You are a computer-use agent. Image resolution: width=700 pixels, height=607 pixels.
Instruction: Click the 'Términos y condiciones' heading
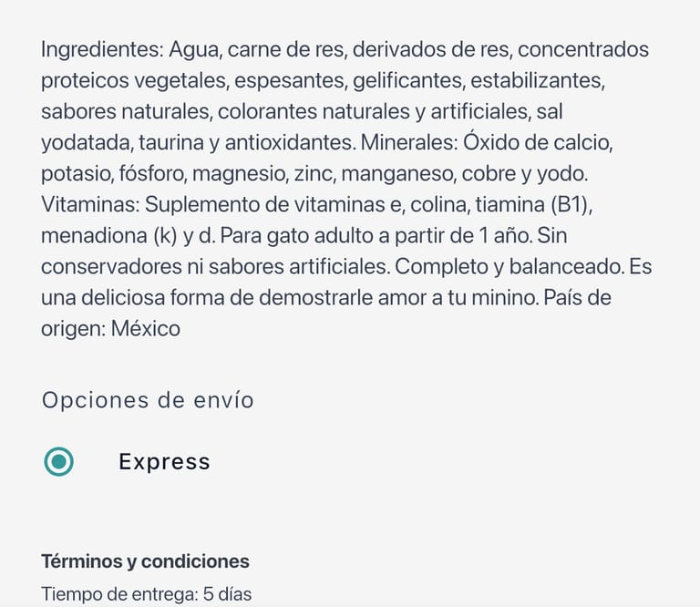(x=145, y=561)
